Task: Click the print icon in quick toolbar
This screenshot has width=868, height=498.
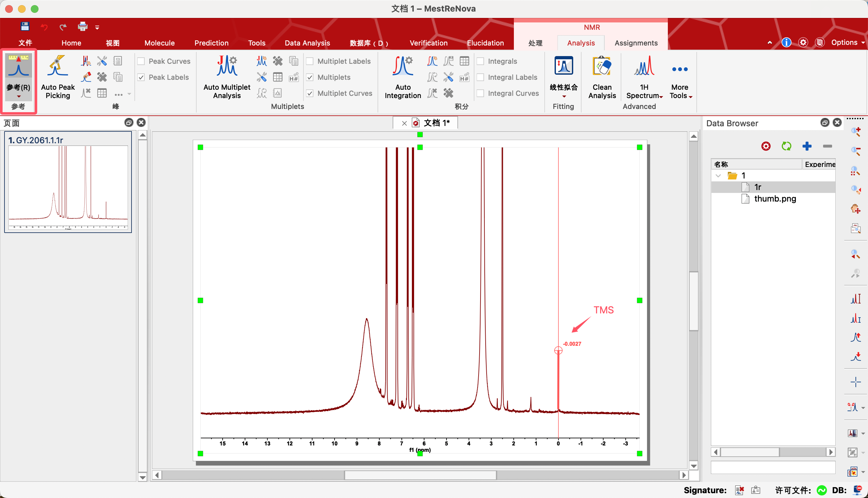Action: click(82, 26)
